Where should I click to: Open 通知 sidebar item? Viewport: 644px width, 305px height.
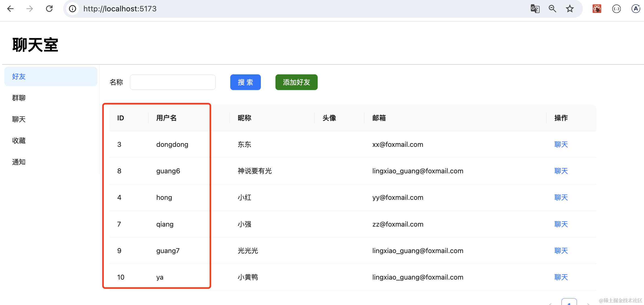[x=19, y=162]
